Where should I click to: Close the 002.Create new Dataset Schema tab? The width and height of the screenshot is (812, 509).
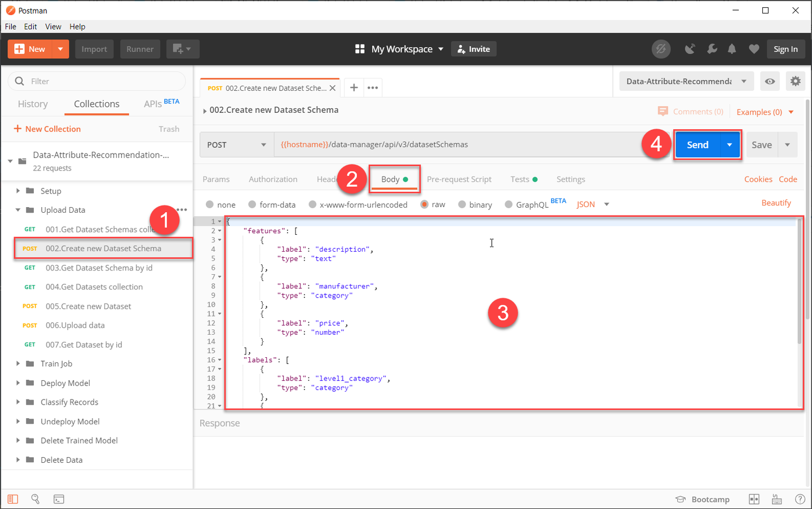(333, 88)
